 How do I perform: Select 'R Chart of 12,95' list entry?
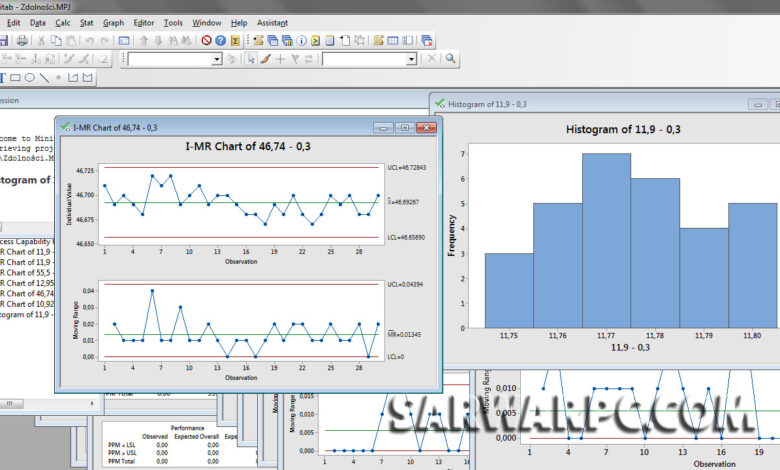pyautogui.click(x=27, y=283)
